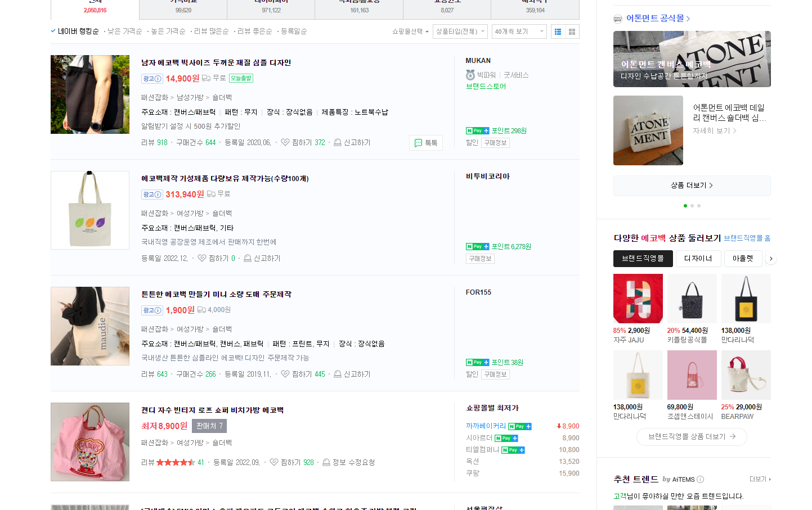Click 더보기 next to 추천 트렌드
Image resolution: width=812 pixels, height=510 pixels.
pos(760,479)
